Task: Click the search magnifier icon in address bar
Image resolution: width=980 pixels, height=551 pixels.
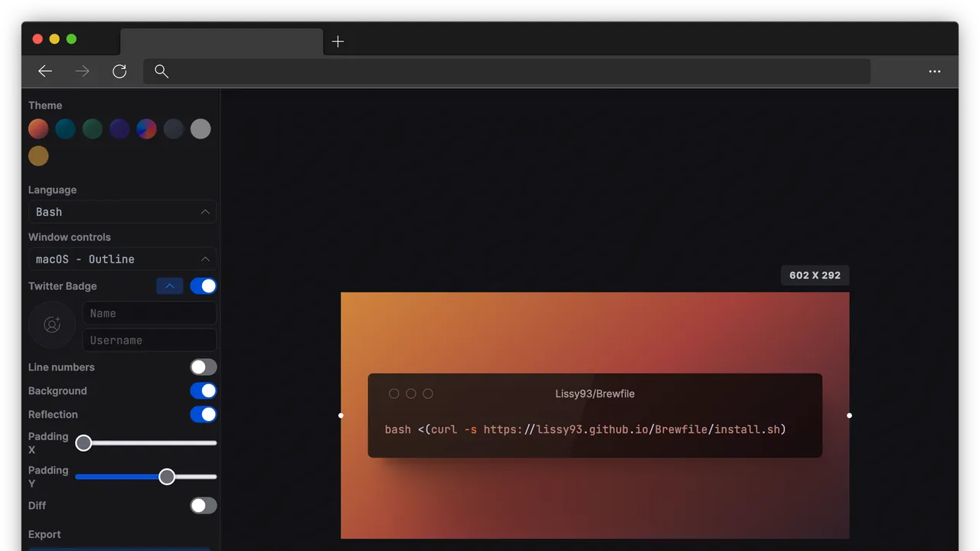Action: tap(162, 71)
